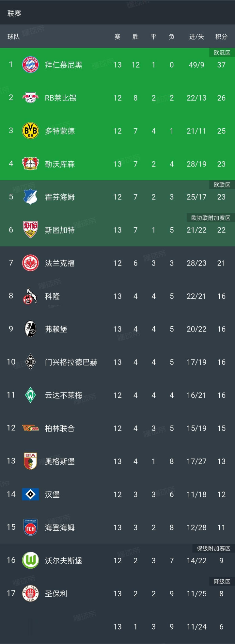Tap the 欧冠区 zone label
Image resolution: width=235 pixels, height=644 pixels.
(x=222, y=53)
